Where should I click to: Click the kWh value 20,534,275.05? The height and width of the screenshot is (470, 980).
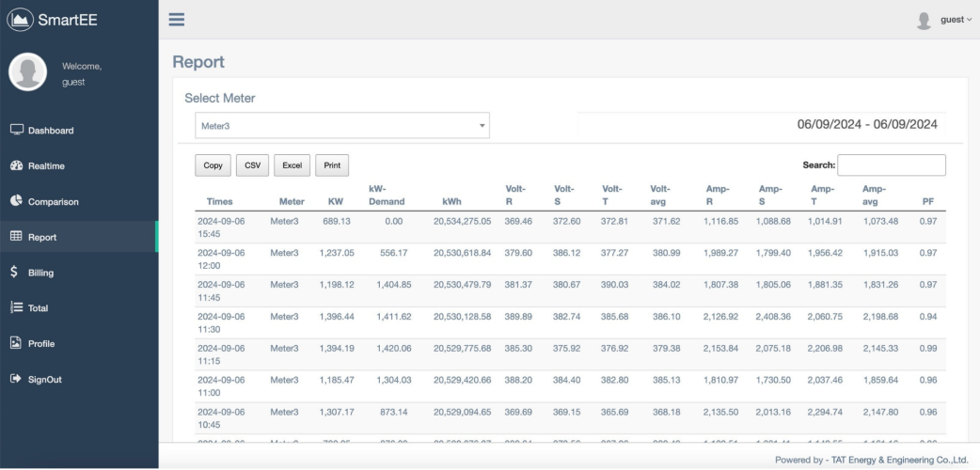pos(463,221)
